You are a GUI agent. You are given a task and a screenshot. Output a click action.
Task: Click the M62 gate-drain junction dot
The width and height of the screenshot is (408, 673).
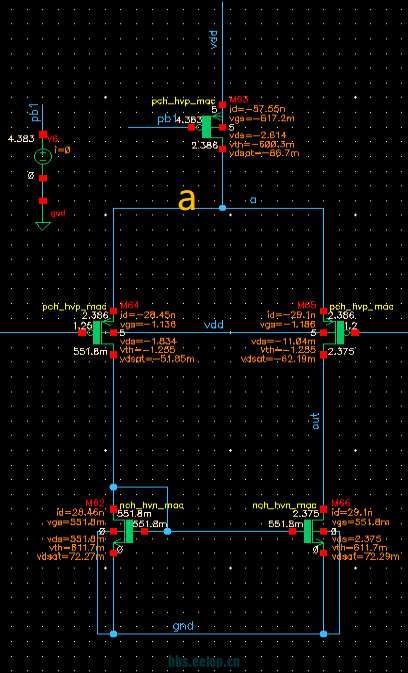point(167,531)
